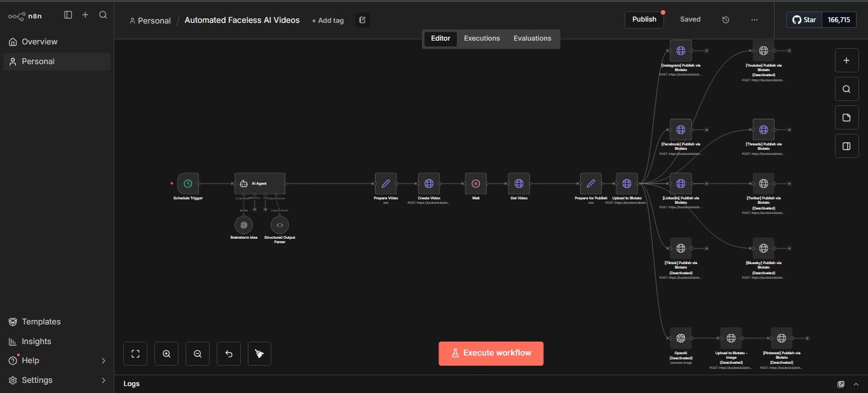Open the [Instagram] Publish via Blotato node
This screenshot has height=393, width=868.
tap(681, 50)
